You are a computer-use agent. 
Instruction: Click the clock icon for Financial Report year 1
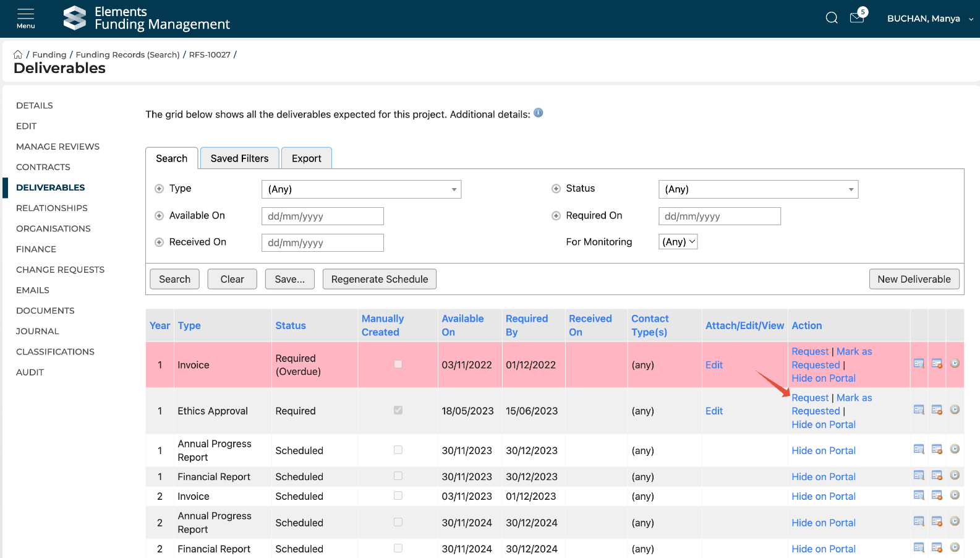pyautogui.click(x=955, y=476)
